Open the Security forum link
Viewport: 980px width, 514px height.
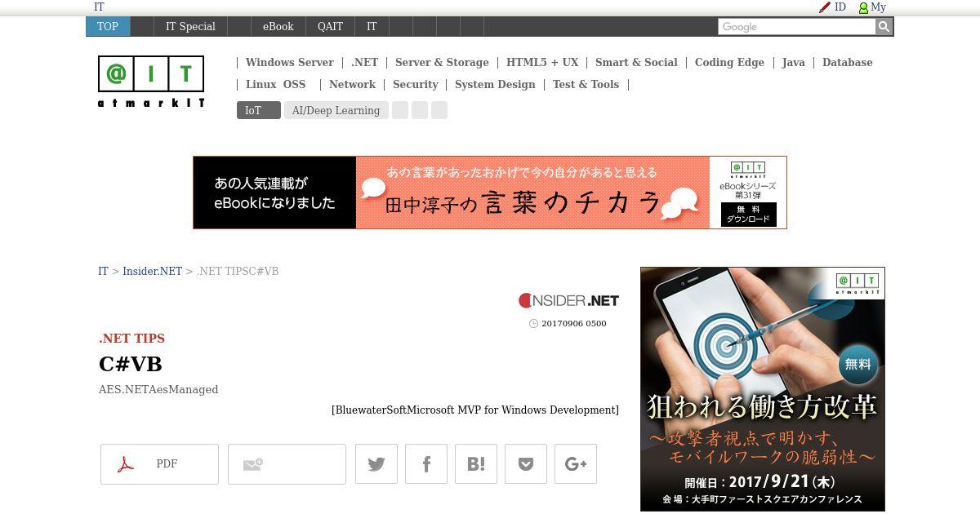tap(415, 85)
